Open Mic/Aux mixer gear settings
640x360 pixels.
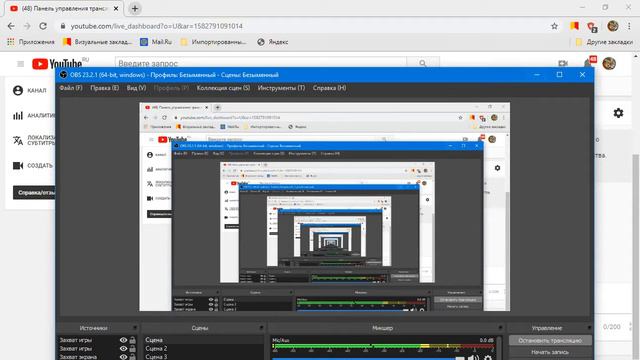click(488, 358)
